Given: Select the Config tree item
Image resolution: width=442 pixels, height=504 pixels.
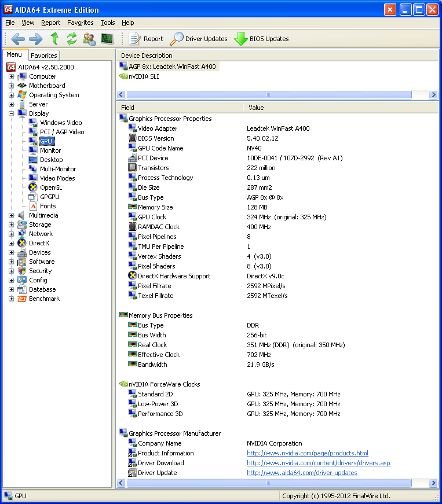Looking at the screenshot, I should pyautogui.click(x=38, y=280).
